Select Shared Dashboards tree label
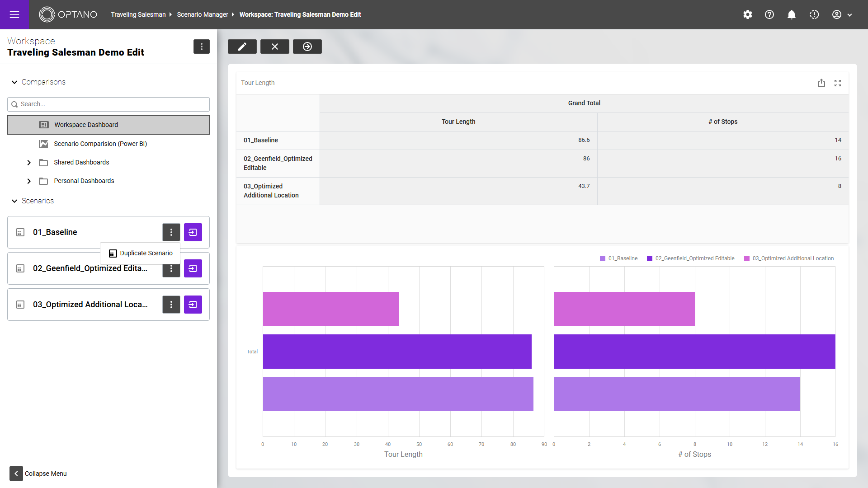The height and width of the screenshot is (488, 868). 81,162
